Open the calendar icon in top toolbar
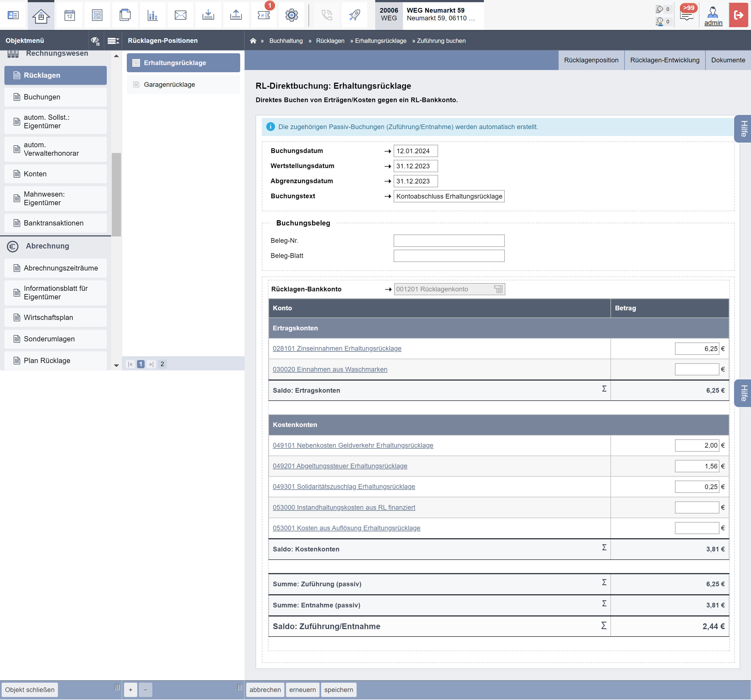This screenshot has width=751, height=700. tap(69, 15)
